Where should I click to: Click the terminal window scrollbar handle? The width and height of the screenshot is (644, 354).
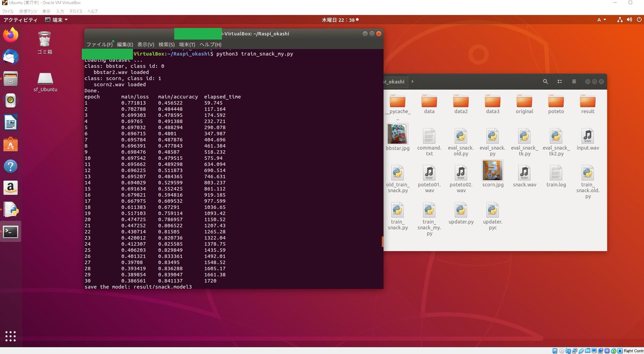[383, 242]
